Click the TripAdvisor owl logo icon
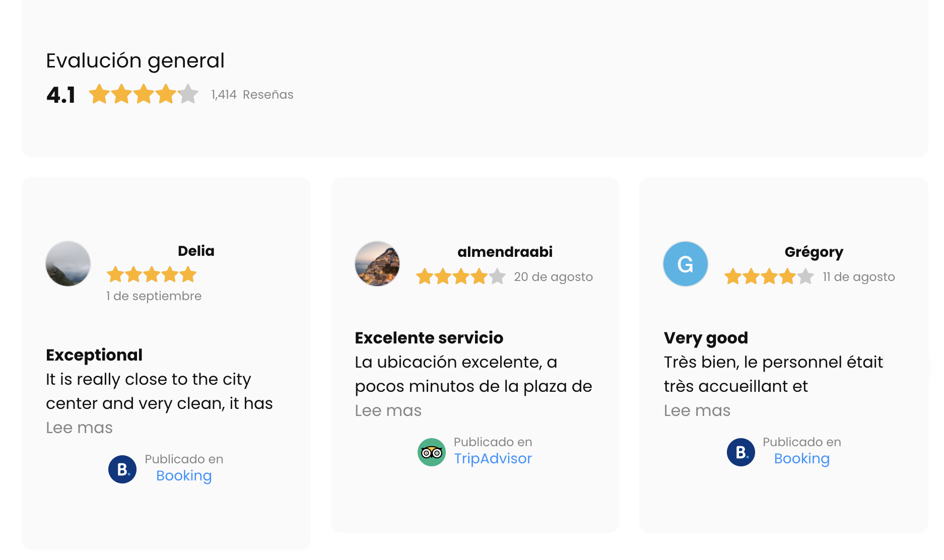The width and height of the screenshot is (944, 560). click(432, 452)
